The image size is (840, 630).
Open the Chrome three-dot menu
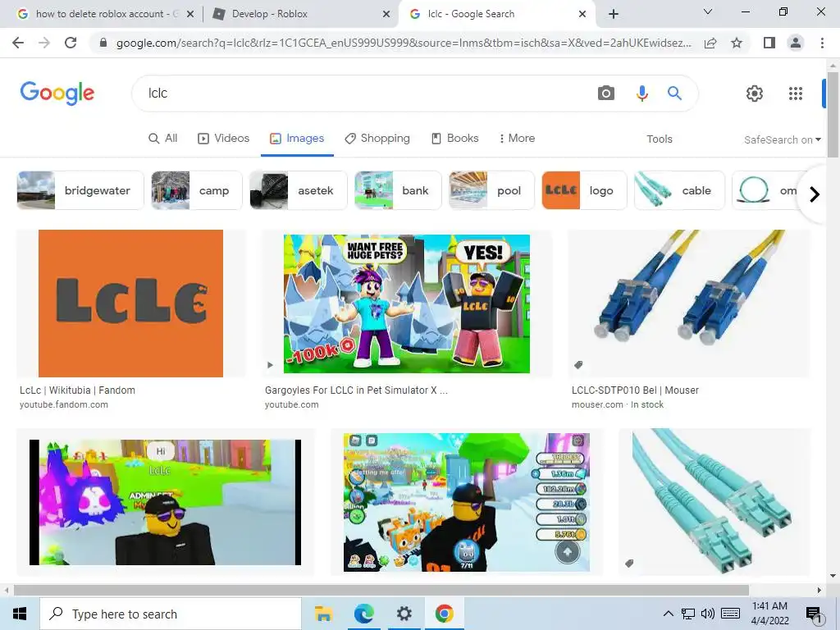coord(822,43)
